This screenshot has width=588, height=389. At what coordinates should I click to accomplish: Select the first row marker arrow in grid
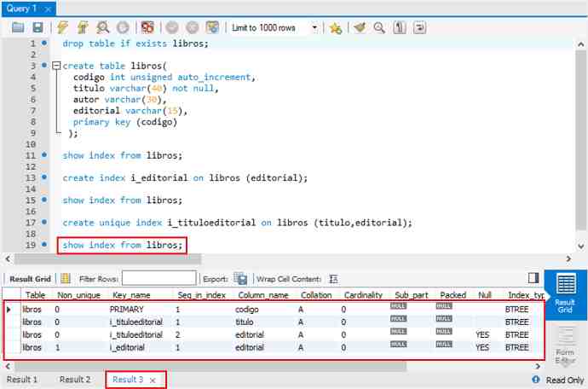pyautogui.click(x=9, y=309)
